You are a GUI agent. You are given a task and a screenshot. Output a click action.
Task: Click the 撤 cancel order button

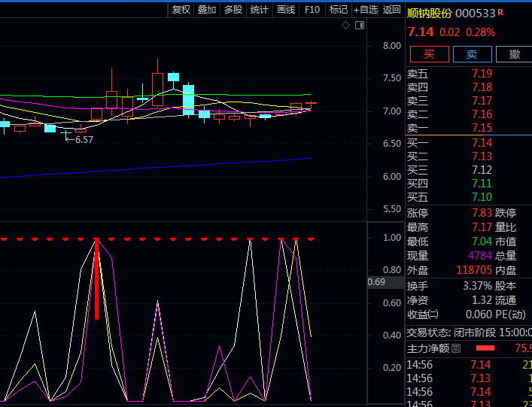tap(515, 54)
